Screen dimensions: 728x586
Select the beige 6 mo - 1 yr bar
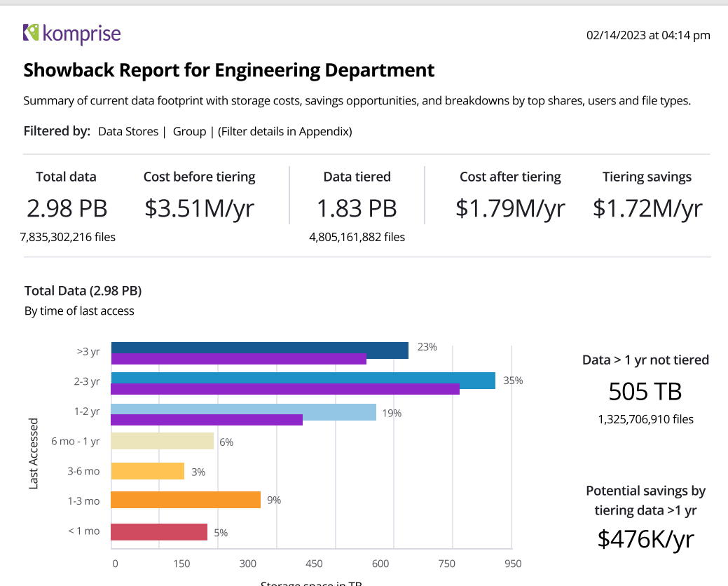(162, 441)
